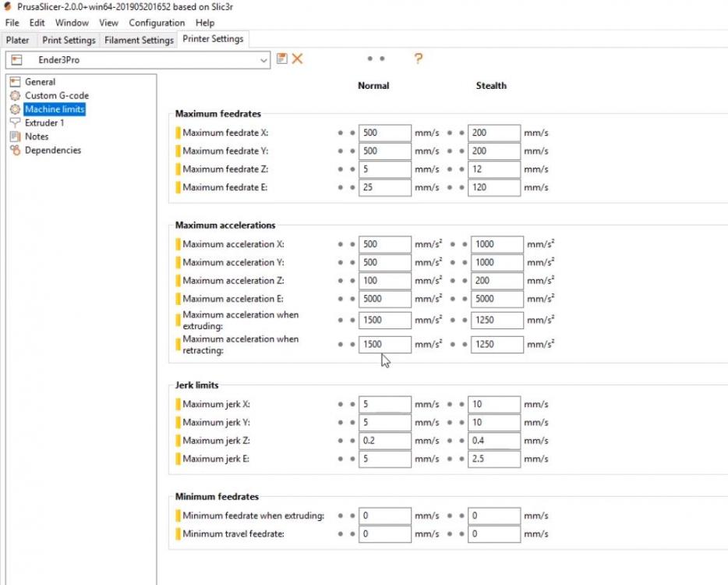Click the Notes page icon
The height and width of the screenshot is (585, 728).
tap(16, 136)
